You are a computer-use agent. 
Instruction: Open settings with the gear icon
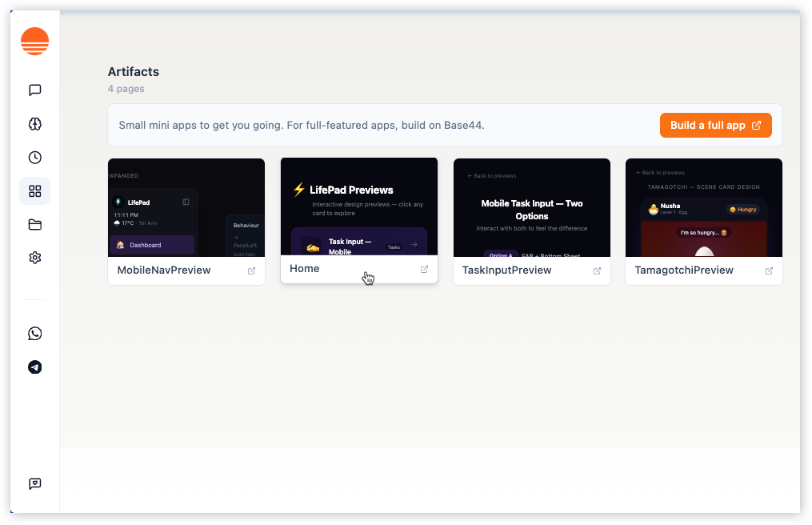tap(34, 257)
